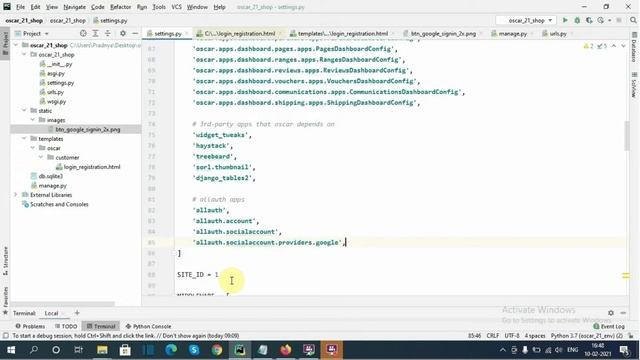Open Windows Start menu
The image size is (640, 360).
pyautogui.click(x=11, y=350)
